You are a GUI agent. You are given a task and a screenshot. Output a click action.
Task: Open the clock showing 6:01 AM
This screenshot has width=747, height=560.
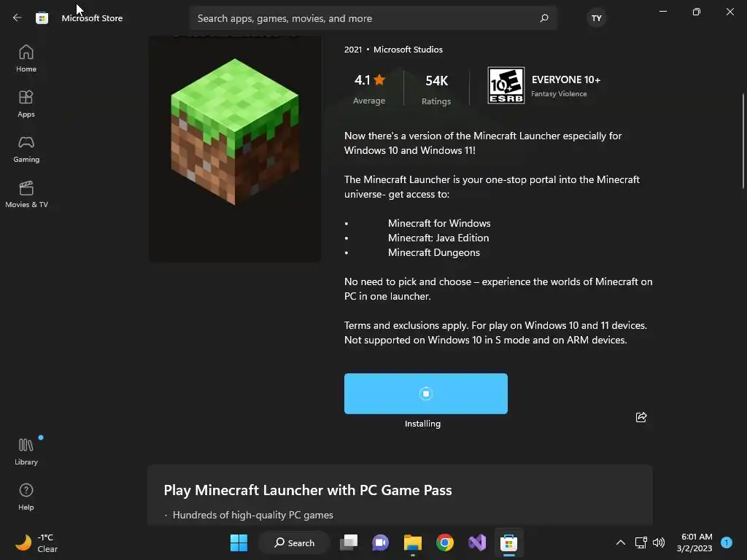coord(694,542)
